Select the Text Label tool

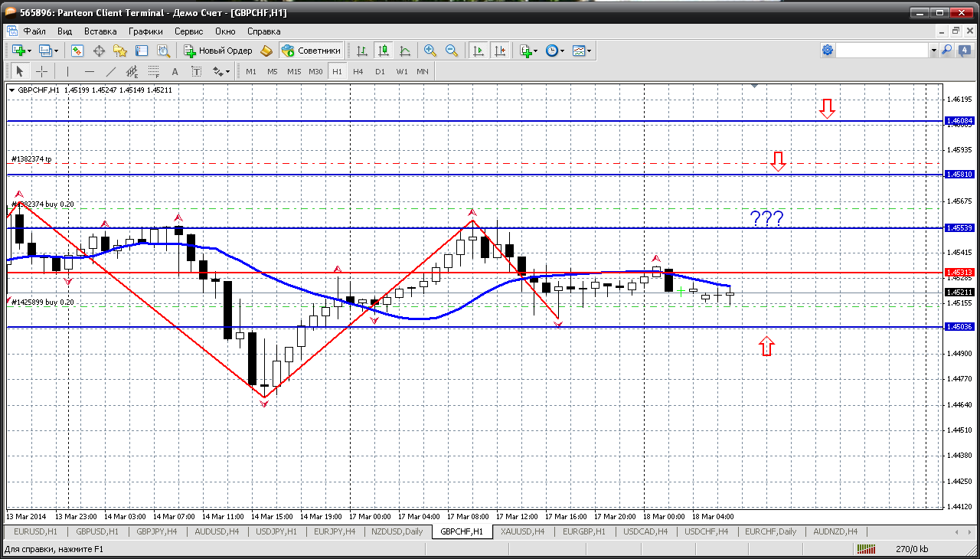(x=196, y=71)
